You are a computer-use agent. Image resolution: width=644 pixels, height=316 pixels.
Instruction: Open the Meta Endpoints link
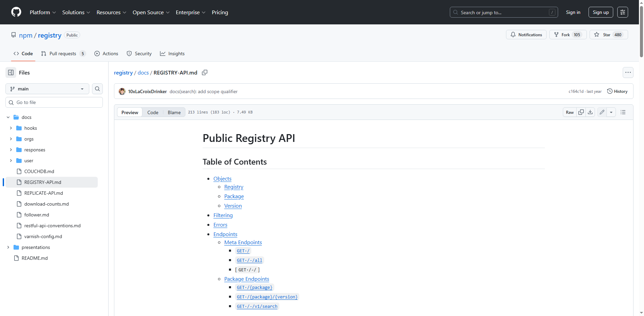point(243,242)
